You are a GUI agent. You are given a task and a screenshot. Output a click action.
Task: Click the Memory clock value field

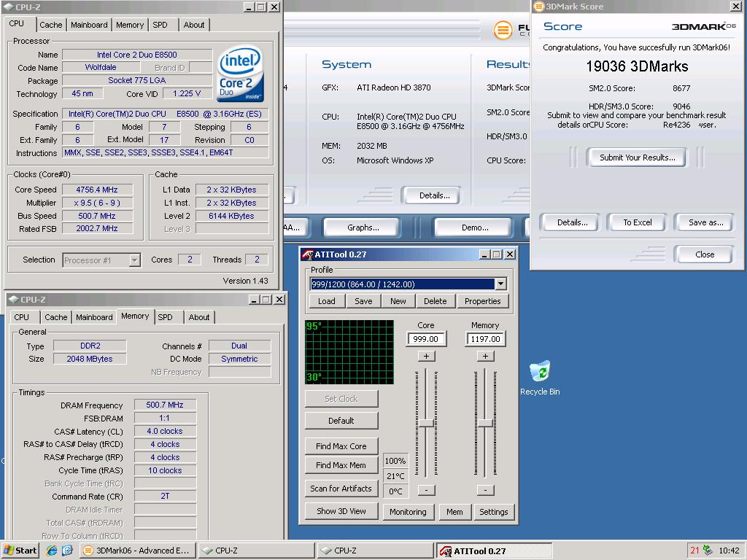click(x=485, y=339)
